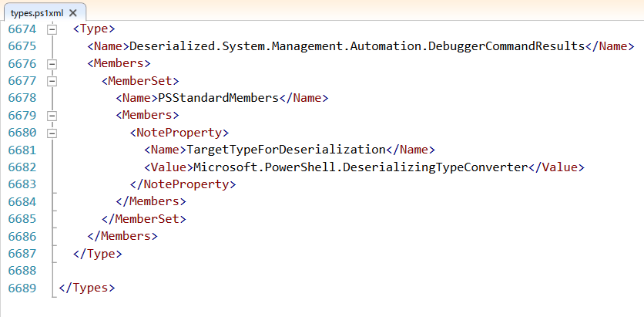644x317 pixels.
Task: Click the closing </Types> tag
Action: pos(86,288)
